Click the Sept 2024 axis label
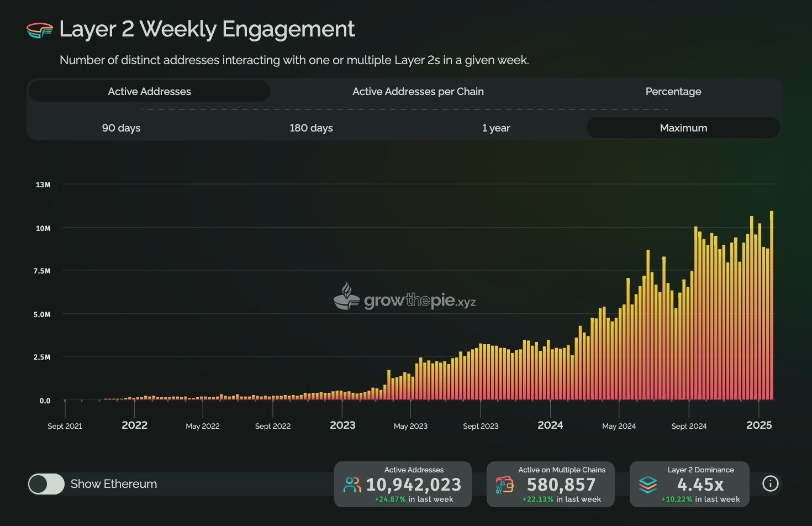The height and width of the screenshot is (526, 812). tap(689, 425)
